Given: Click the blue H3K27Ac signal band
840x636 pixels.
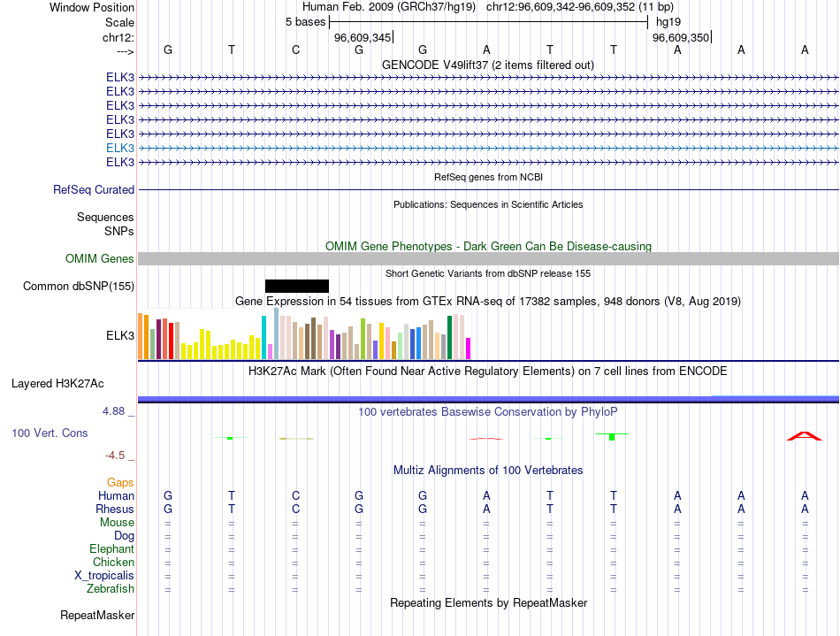Looking at the screenshot, I should coord(488,399).
